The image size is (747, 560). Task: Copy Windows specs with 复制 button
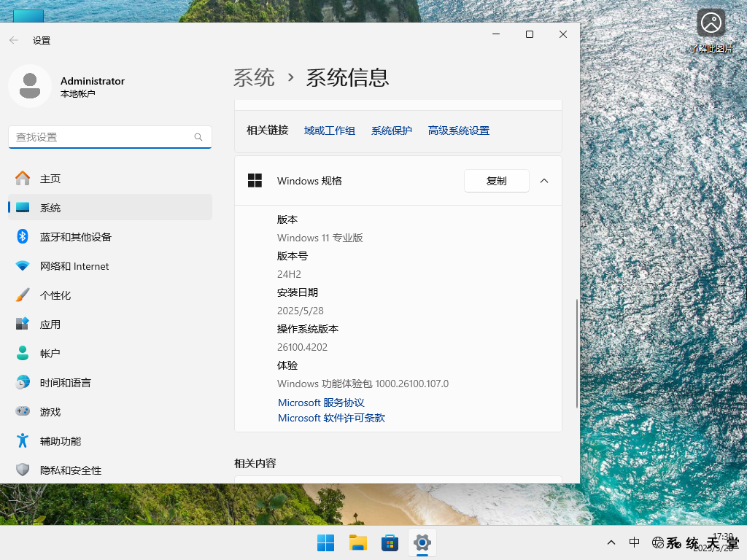(x=496, y=181)
